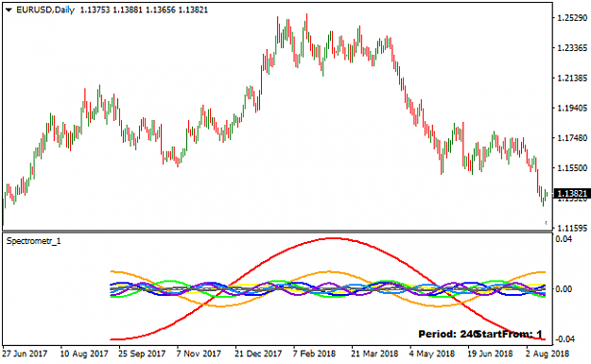Image resolution: width=591 pixels, height=364 pixels.
Task: Select the orange spectrum curve's middle crest
Action: (329, 271)
